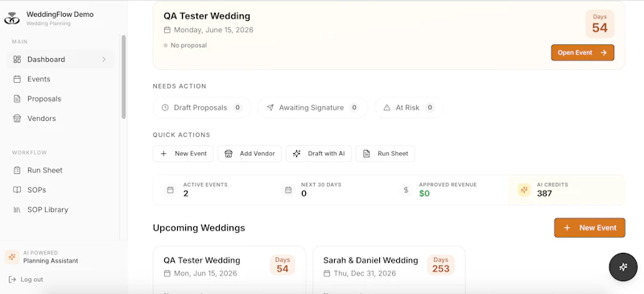Click the calendar icon beside Next 30 Days

(x=288, y=190)
